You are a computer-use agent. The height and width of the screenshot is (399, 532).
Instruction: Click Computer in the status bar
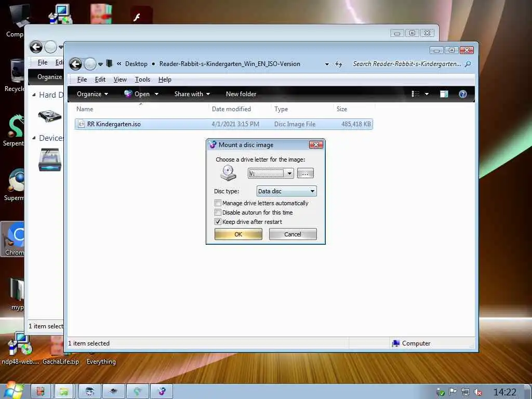411,343
